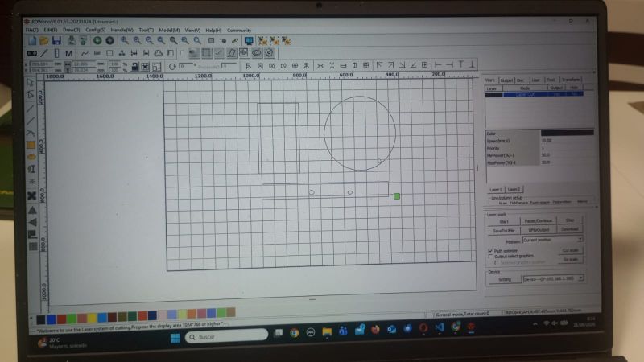The height and width of the screenshot is (362, 644).
Task: Click the Stop button
Action: 570,220
